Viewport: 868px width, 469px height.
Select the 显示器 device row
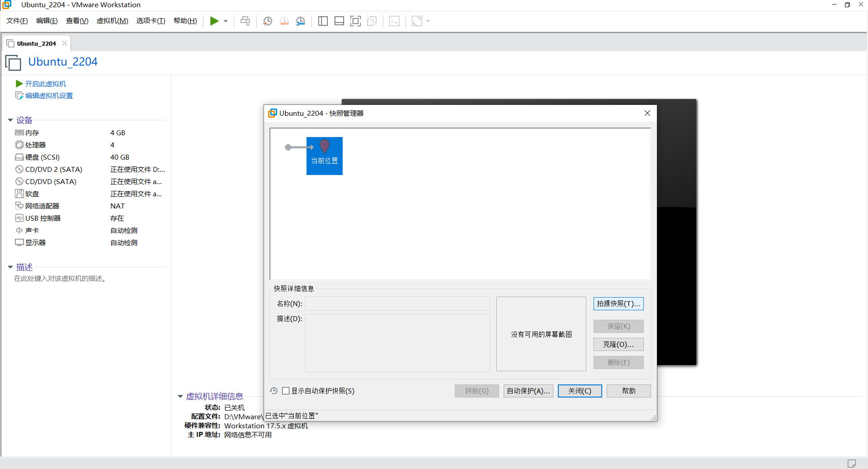point(90,242)
